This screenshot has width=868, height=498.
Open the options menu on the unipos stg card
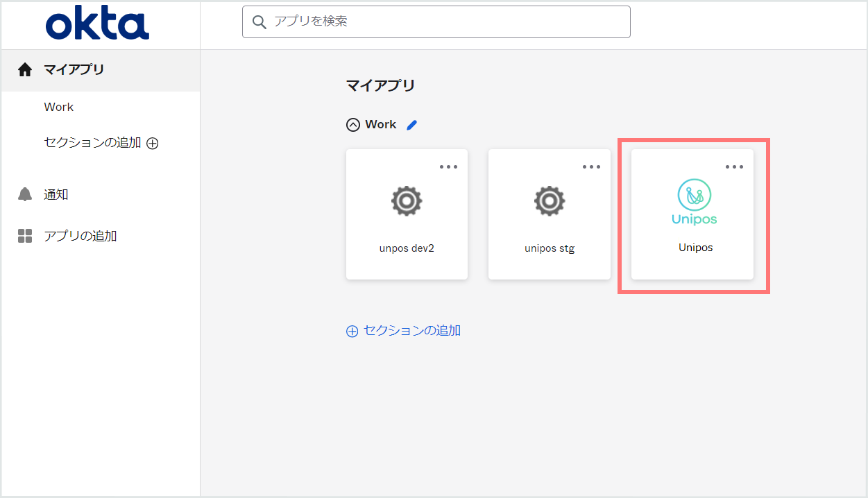[x=592, y=166]
